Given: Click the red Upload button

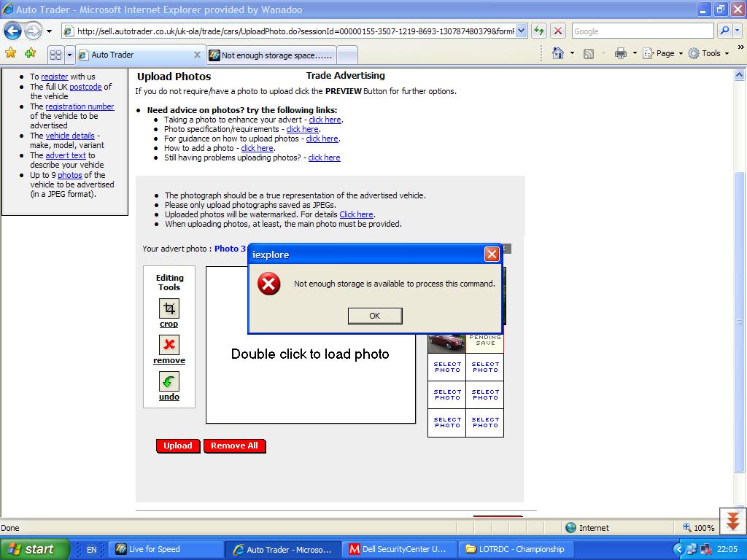Looking at the screenshot, I should (x=178, y=446).
